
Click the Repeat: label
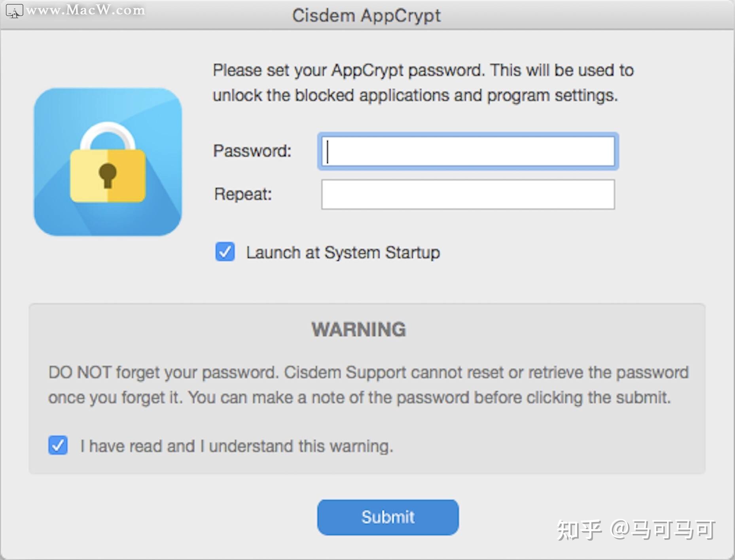point(243,194)
